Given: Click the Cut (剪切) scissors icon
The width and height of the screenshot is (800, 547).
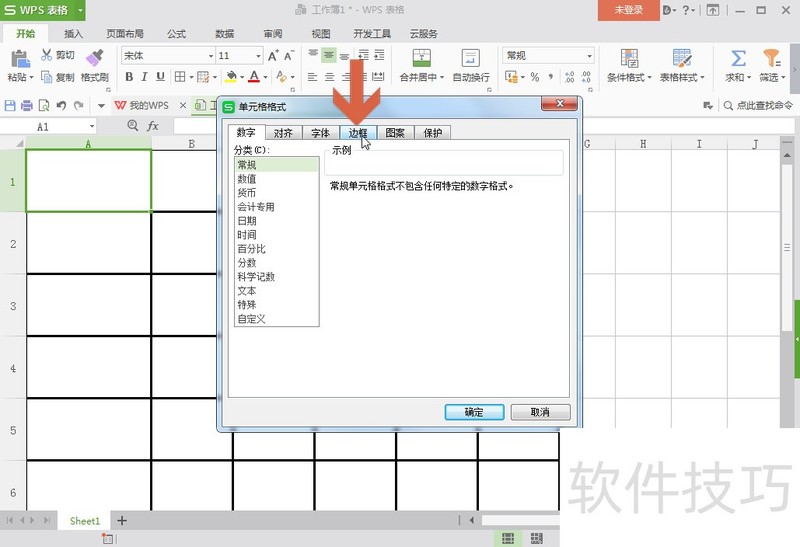Looking at the screenshot, I should [47, 55].
